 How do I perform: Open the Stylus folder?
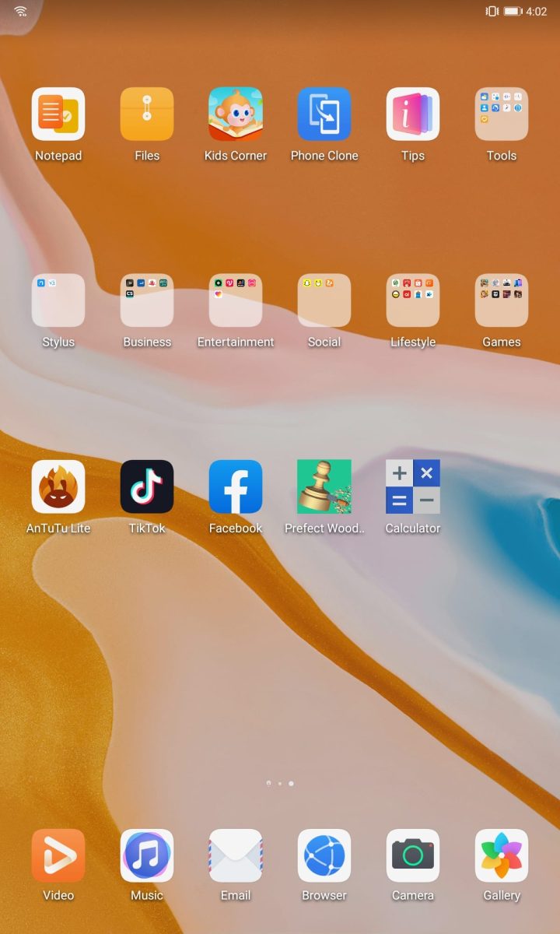58,300
